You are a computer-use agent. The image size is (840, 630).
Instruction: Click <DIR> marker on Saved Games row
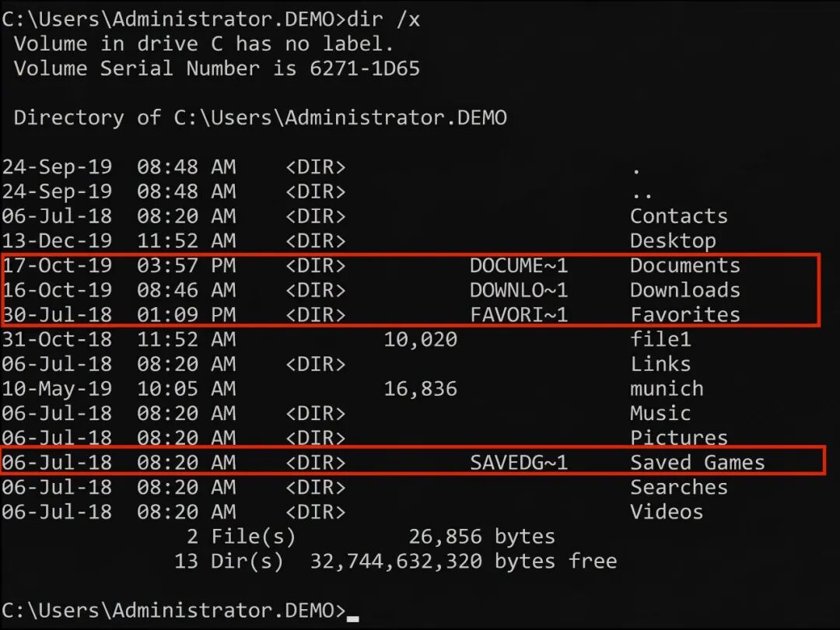(316, 463)
